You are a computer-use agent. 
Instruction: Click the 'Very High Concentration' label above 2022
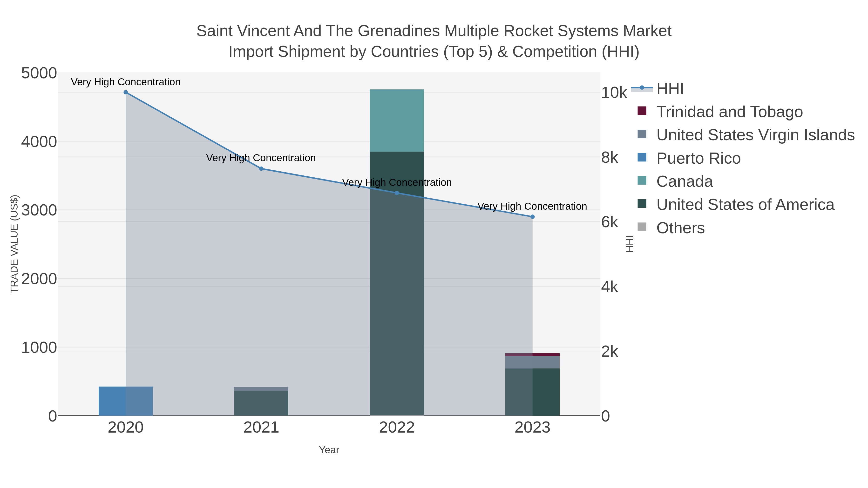click(397, 182)
